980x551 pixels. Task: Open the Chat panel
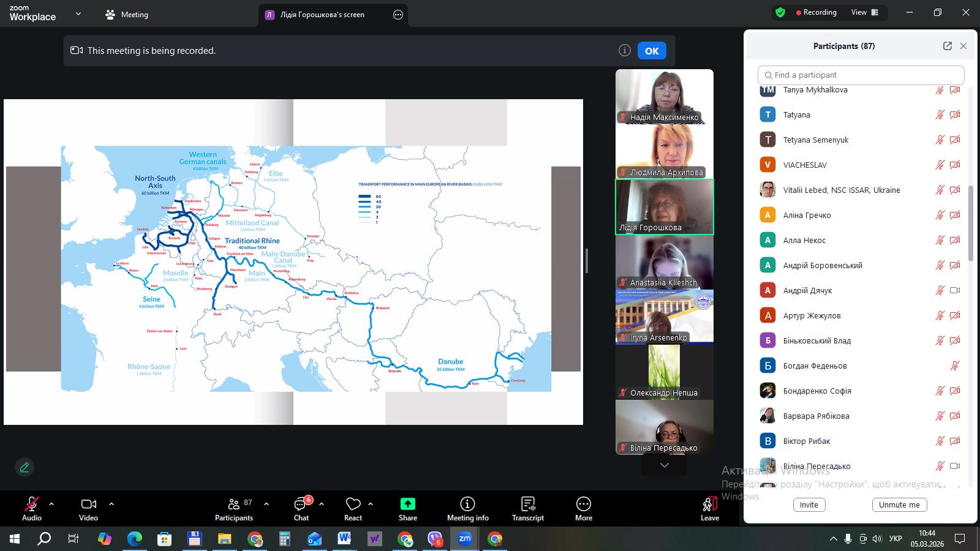click(x=301, y=508)
